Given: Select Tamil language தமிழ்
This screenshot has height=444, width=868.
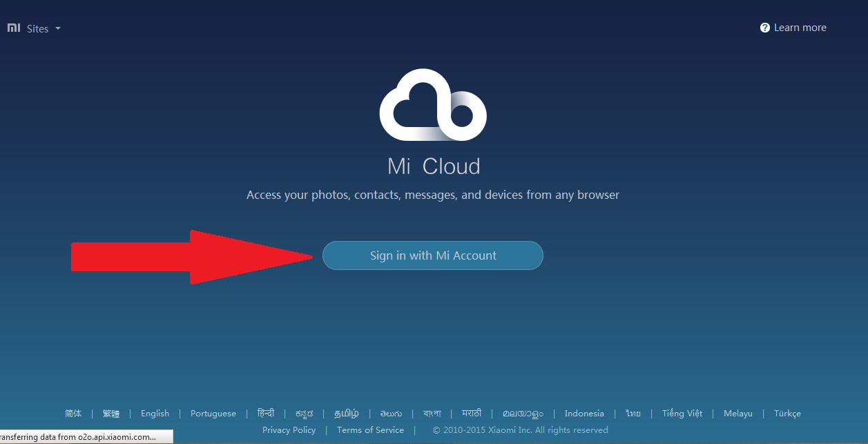Looking at the screenshot, I should click(x=347, y=413).
